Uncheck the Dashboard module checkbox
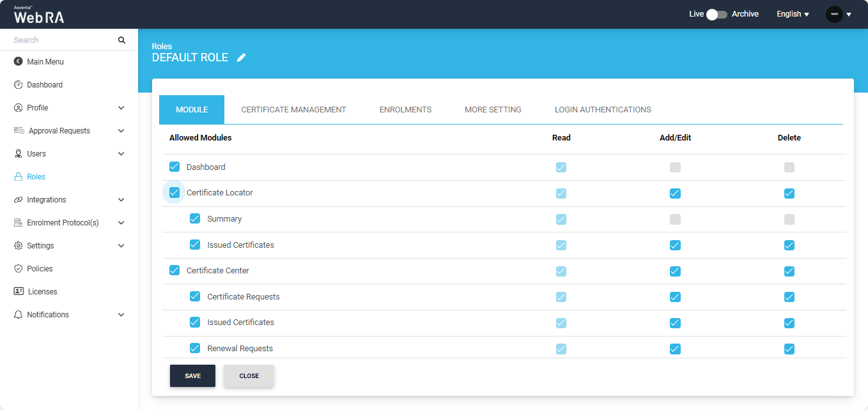 pos(174,167)
